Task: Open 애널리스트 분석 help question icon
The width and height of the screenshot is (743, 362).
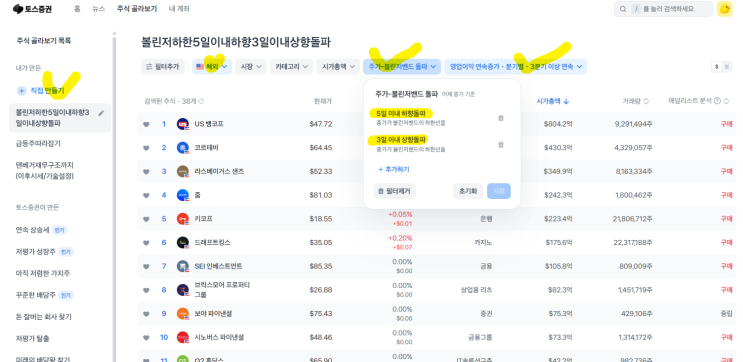Action: click(717, 101)
